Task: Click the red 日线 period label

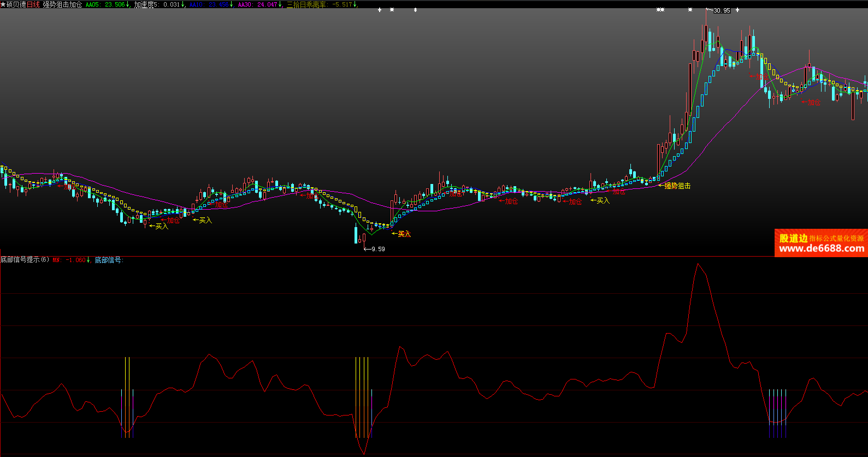Action: click(33, 4)
